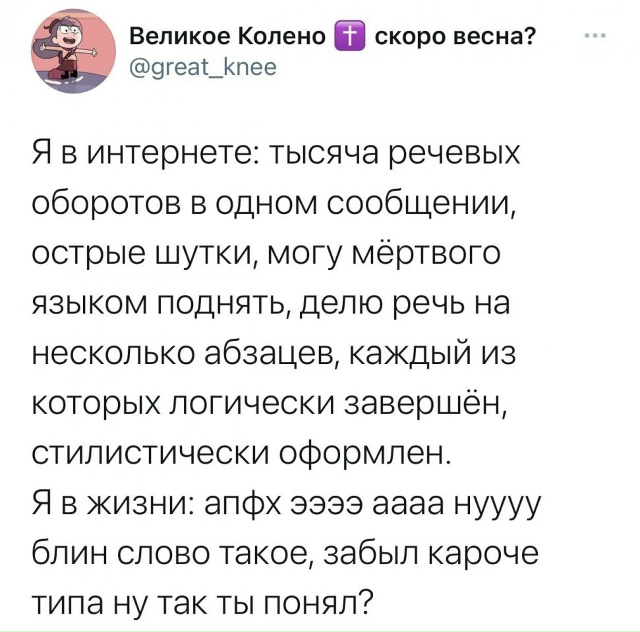The image size is (640, 632).
Task: Open the three-dots more options menu
Action: [596, 39]
